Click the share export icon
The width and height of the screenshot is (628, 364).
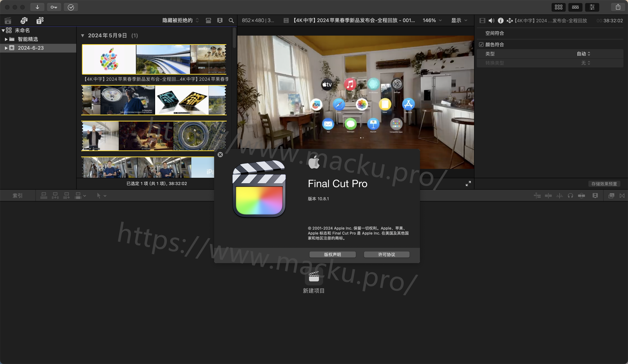[x=618, y=7]
